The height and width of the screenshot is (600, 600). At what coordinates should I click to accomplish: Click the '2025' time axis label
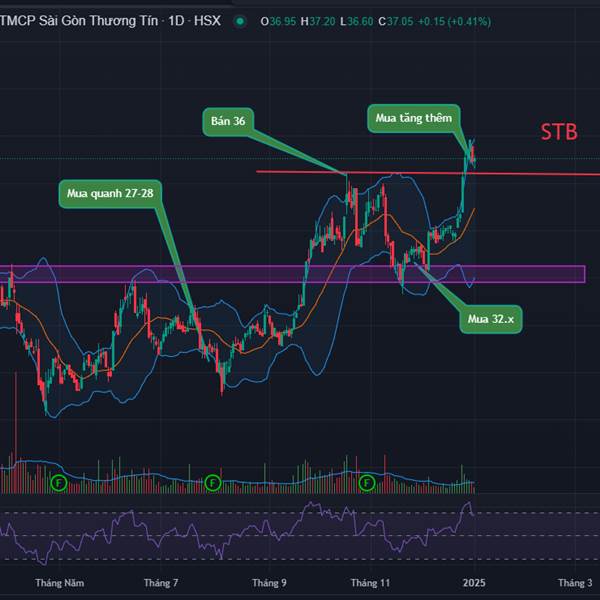(474, 583)
